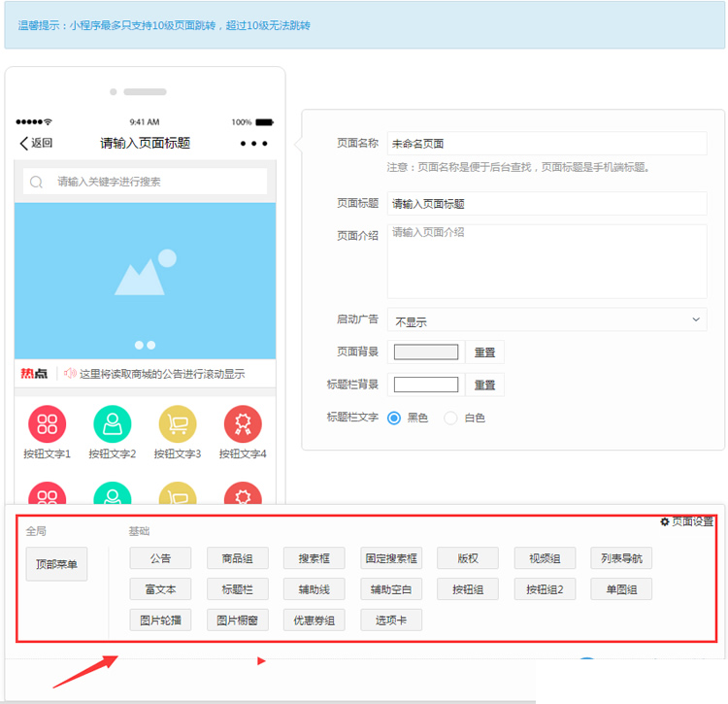Reset the 标题栏背景 color with 重置

coord(484,385)
